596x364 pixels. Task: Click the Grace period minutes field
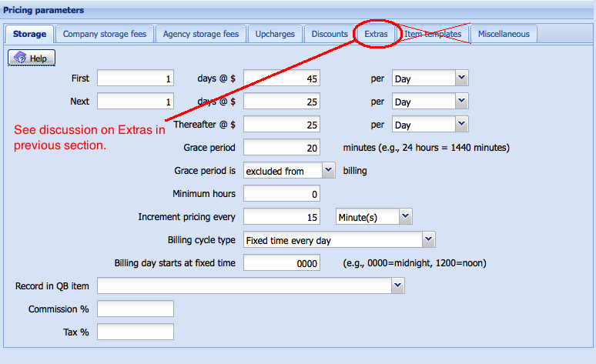tap(282, 148)
